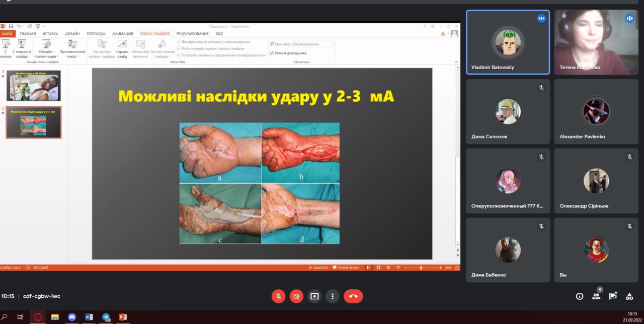The height and width of the screenshot is (324, 644).
Task: Click Alexander Pavlenko's participant tile
Action: [596, 111]
